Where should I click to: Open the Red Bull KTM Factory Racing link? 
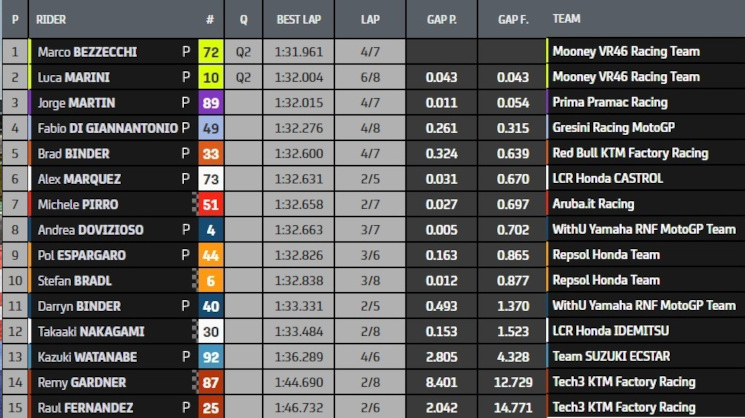(630, 153)
